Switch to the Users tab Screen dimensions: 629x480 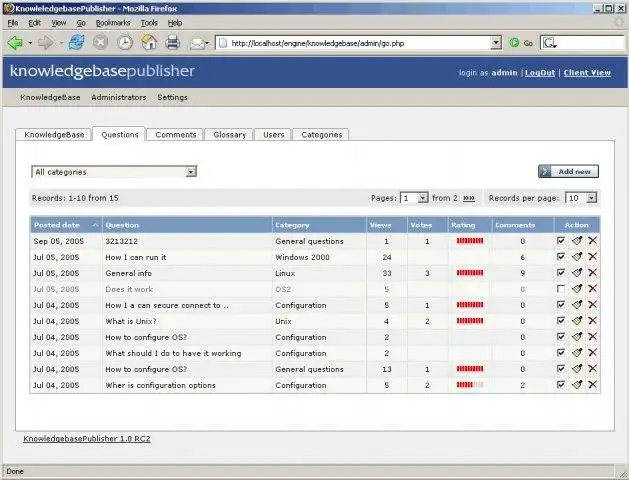pyautogui.click(x=274, y=135)
